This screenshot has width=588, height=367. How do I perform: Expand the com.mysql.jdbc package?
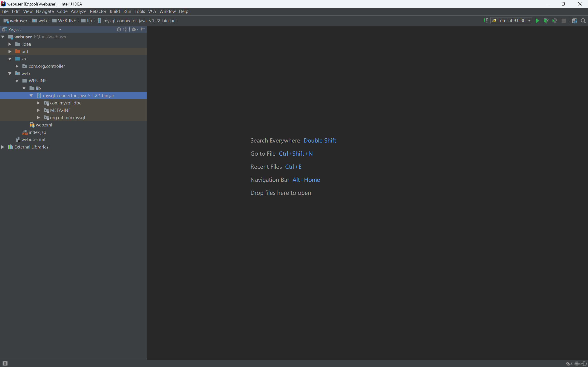pos(38,103)
